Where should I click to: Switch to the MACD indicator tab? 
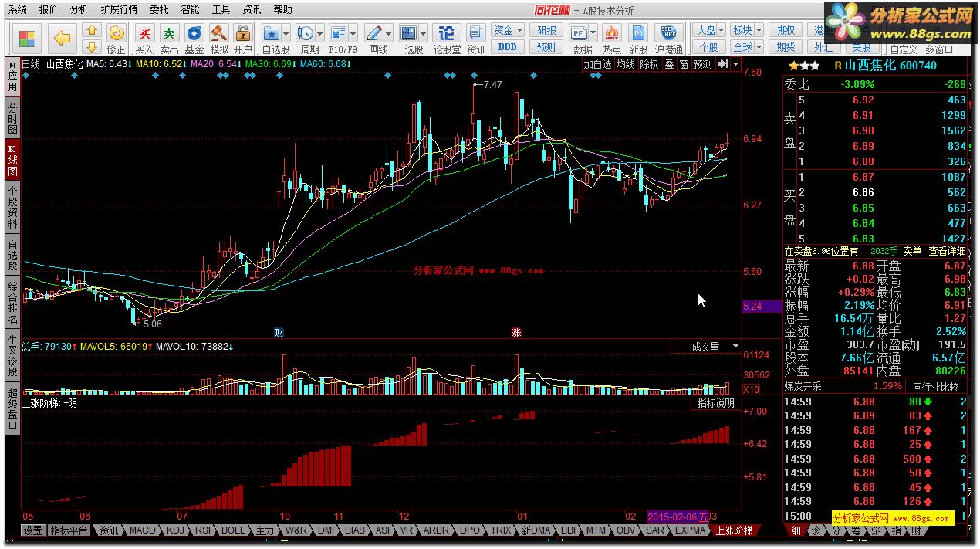142,530
